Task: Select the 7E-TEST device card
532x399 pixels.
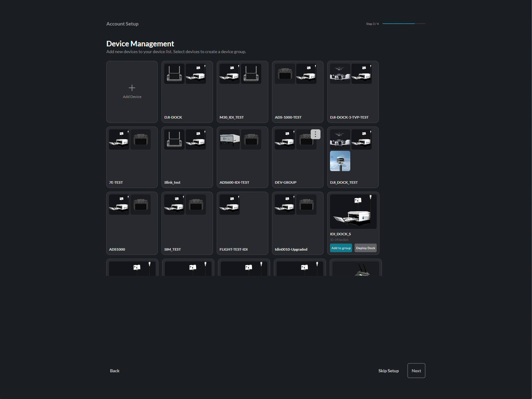Action: 132,157
